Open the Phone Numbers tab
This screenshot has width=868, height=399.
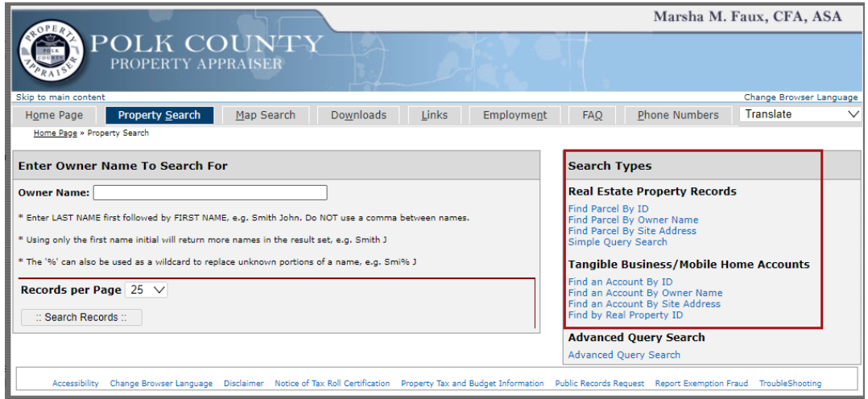click(678, 115)
